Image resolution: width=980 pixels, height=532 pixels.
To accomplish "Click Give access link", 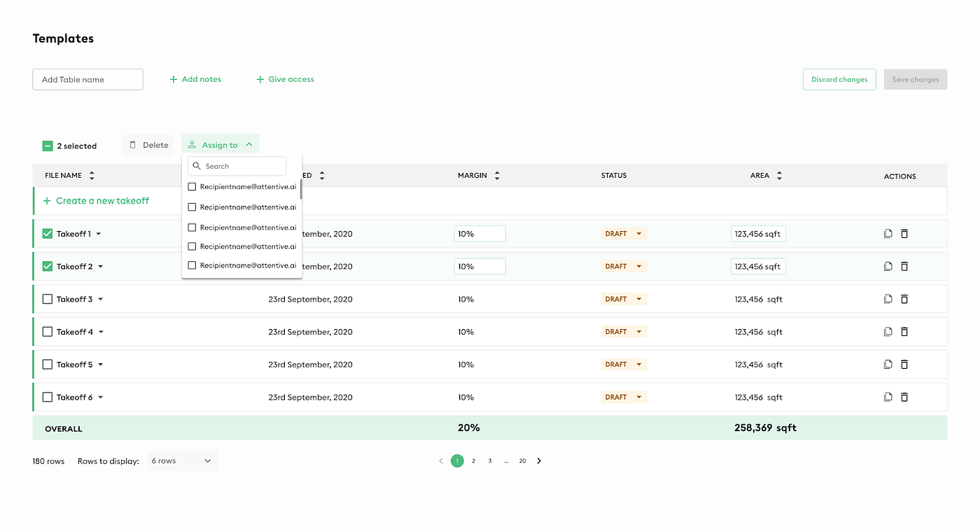I will point(285,79).
